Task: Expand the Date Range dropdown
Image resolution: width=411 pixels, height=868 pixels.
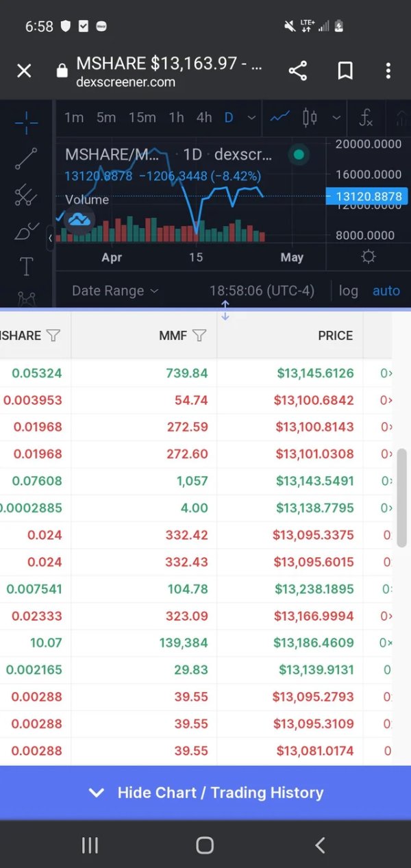Action: (x=114, y=290)
